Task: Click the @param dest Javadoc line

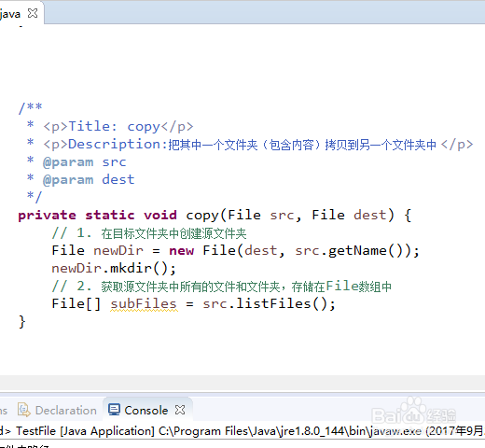Action: [80, 179]
